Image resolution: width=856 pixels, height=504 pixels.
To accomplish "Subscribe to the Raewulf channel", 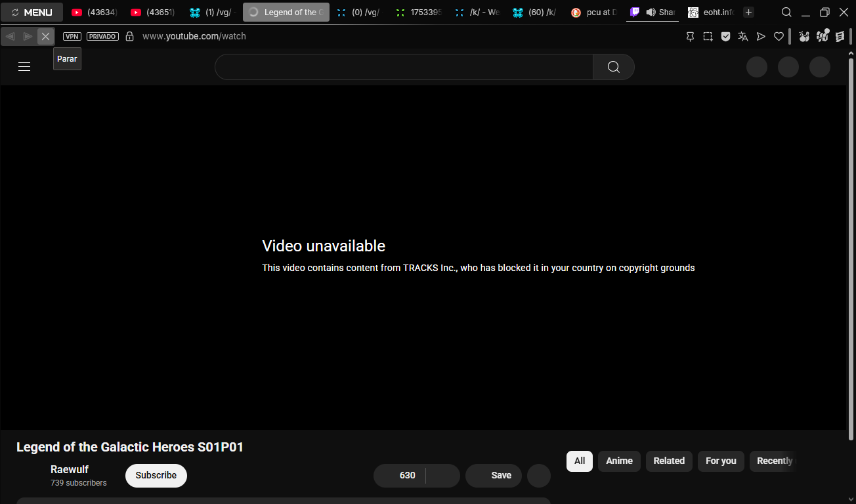I will point(156,476).
